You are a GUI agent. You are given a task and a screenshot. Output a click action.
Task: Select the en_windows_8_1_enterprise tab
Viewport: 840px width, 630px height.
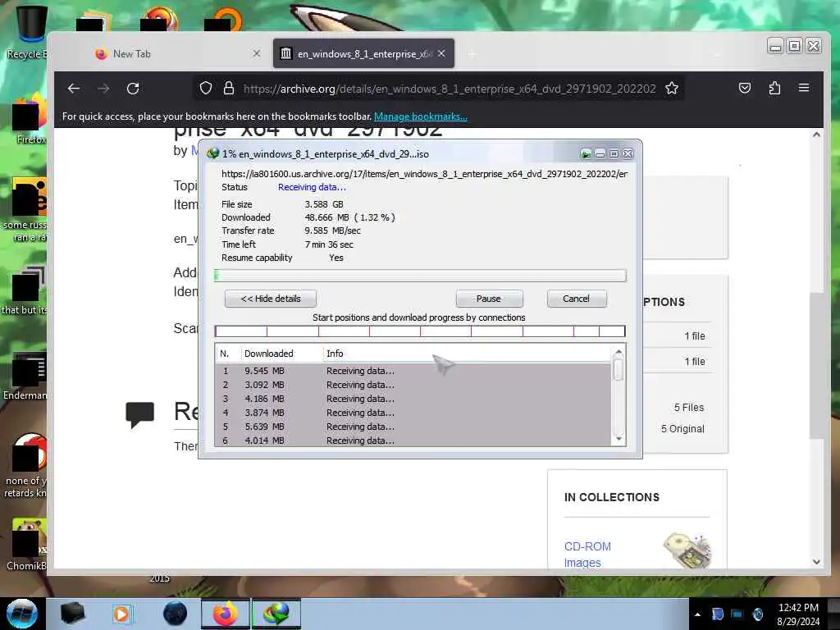(x=363, y=53)
